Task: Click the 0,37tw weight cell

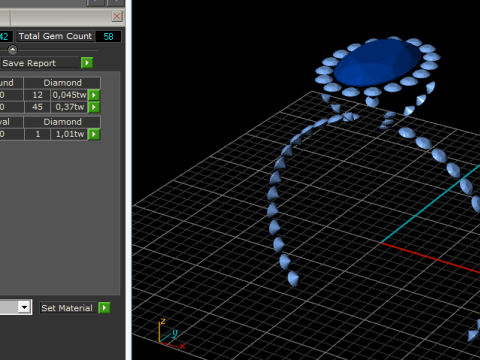Action: 69,107
